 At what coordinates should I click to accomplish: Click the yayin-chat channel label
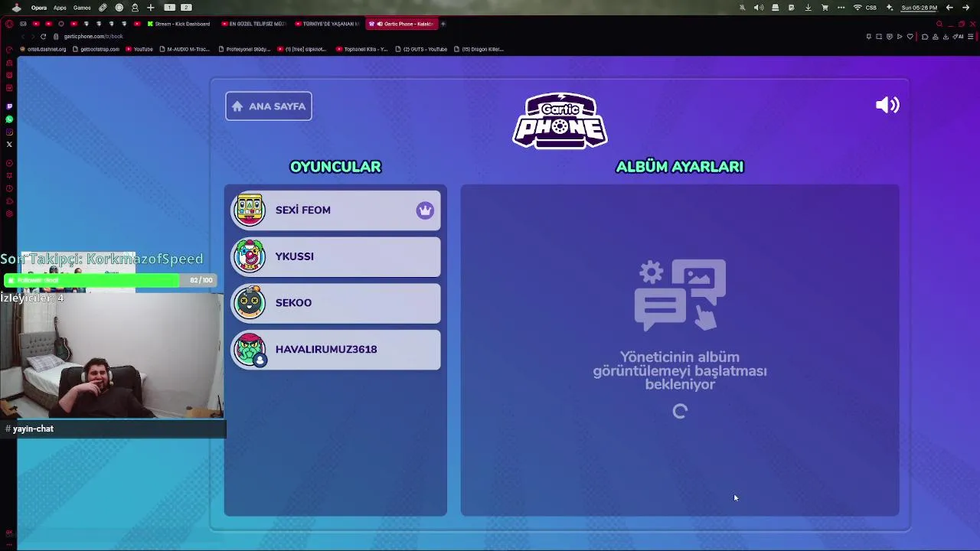33,429
